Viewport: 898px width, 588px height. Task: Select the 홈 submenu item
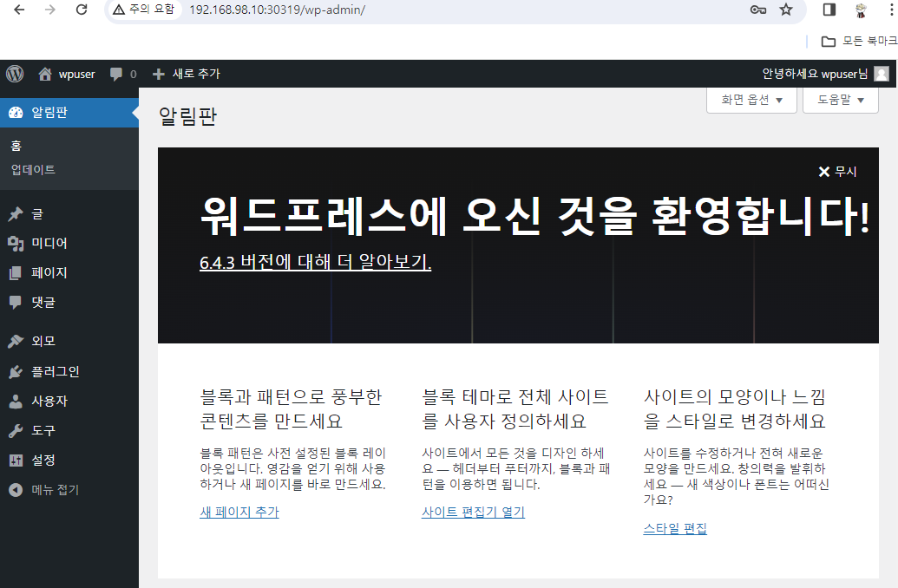(16, 146)
